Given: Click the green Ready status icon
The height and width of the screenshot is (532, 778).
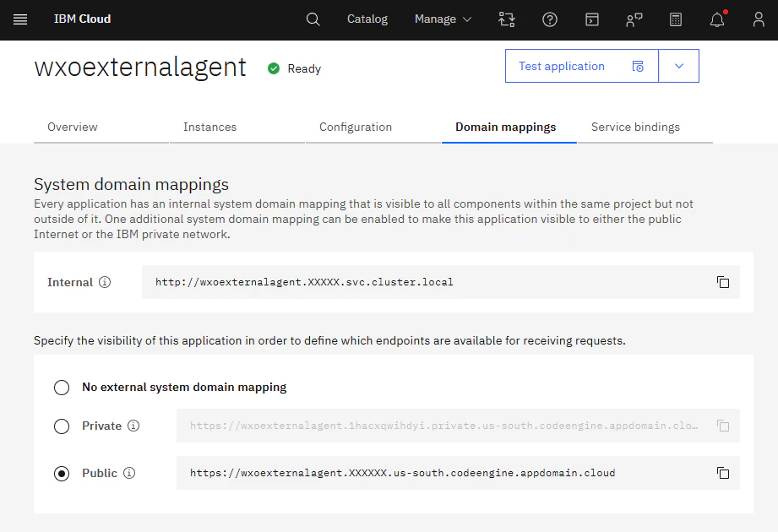Looking at the screenshot, I should 274,68.
